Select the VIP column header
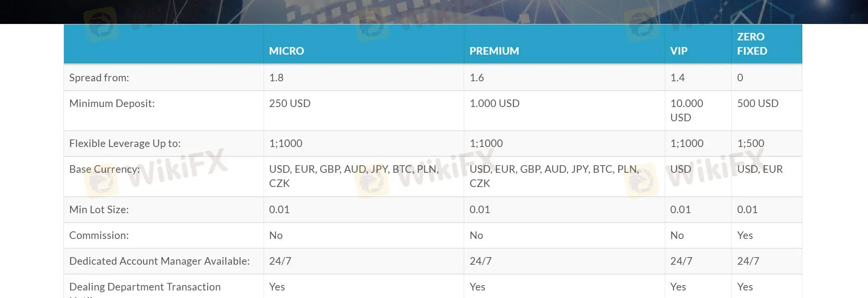Screen dimensions: 868x298 (679, 51)
